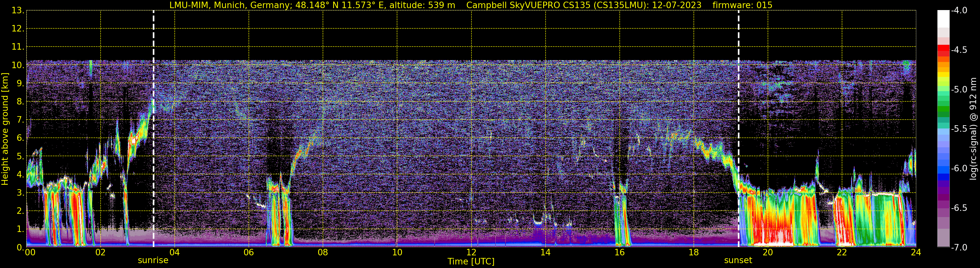Click the '-5.0' colorbar tick label
The width and height of the screenshot is (980, 268).
pos(959,90)
